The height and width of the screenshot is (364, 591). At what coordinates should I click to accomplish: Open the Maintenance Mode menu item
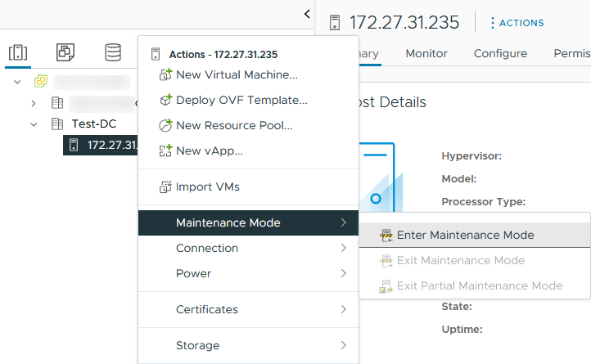click(x=248, y=222)
